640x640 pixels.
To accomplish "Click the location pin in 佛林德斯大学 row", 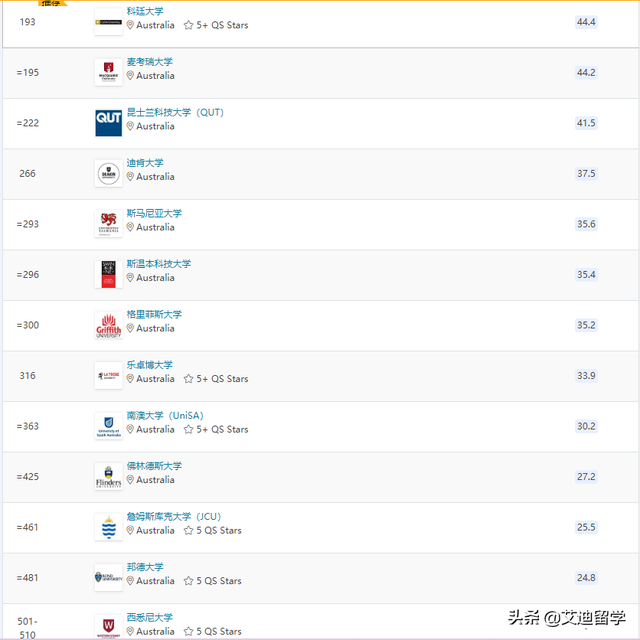I will (x=130, y=480).
